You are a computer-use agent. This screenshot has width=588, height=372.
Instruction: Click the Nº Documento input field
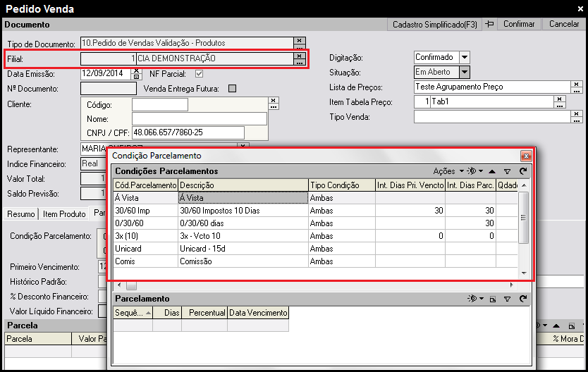109,88
